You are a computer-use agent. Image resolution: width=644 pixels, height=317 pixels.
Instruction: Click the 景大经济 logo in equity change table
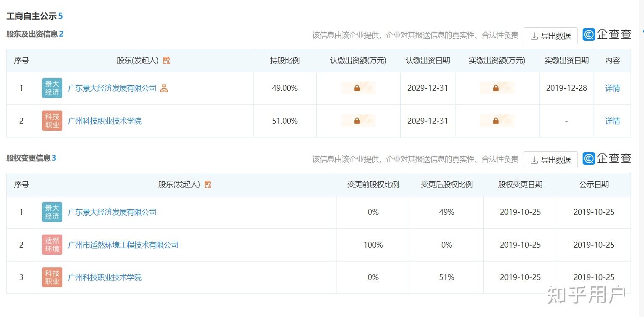52,212
